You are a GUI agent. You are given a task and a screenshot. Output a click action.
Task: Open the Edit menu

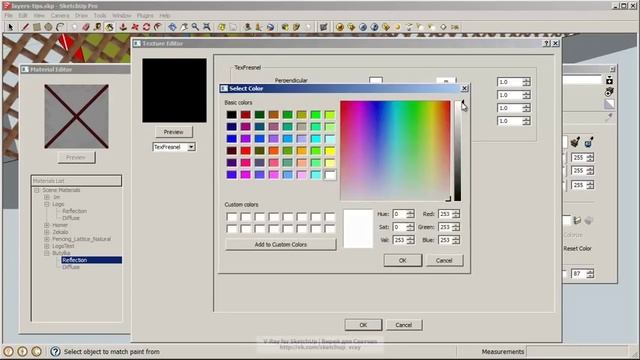[23, 16]
